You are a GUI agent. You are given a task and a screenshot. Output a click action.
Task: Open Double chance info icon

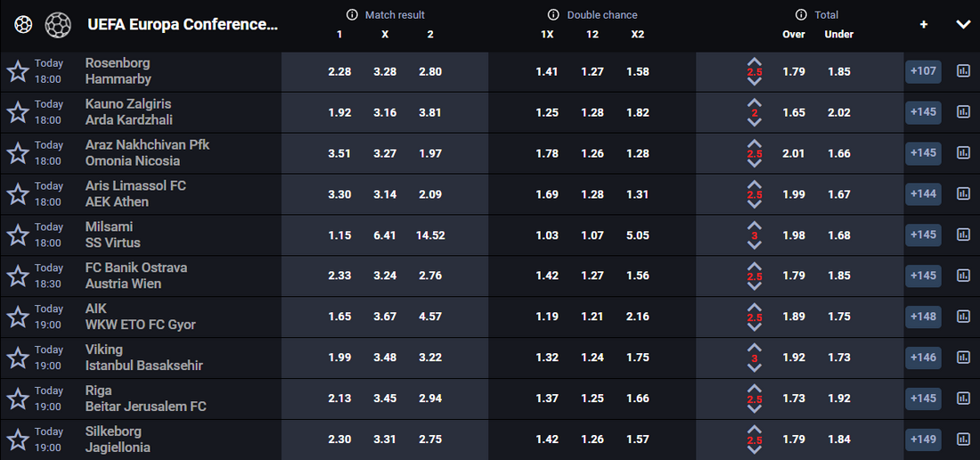tap(553, 14)
